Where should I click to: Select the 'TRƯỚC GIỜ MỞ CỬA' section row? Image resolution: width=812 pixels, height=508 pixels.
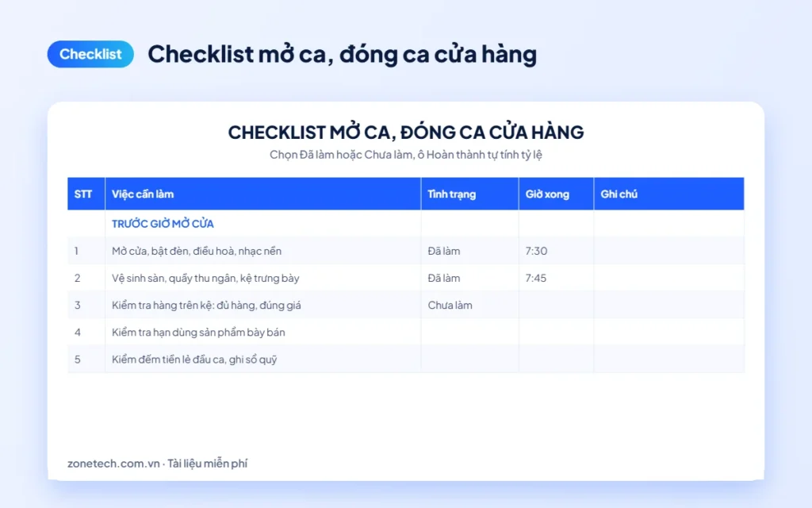click(x=406, y=223)
